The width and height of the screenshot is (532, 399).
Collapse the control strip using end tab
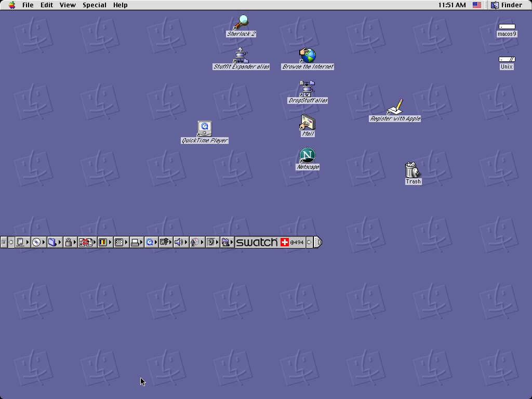(x=318, y=242)
